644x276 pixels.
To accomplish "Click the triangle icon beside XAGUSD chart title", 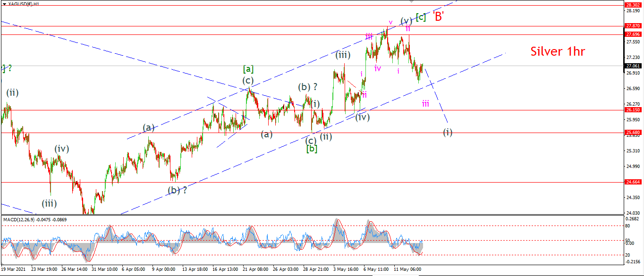I will (x=4, y=3).
